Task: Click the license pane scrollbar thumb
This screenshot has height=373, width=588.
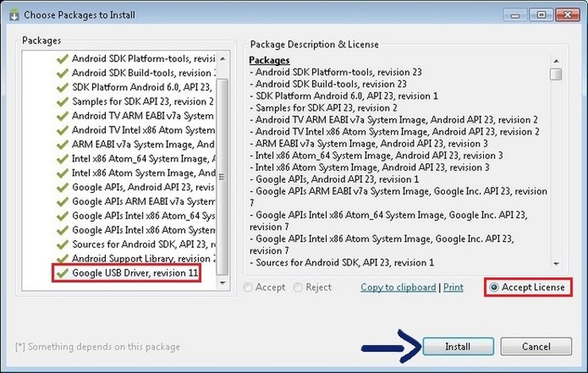Action: coord(556,74)
